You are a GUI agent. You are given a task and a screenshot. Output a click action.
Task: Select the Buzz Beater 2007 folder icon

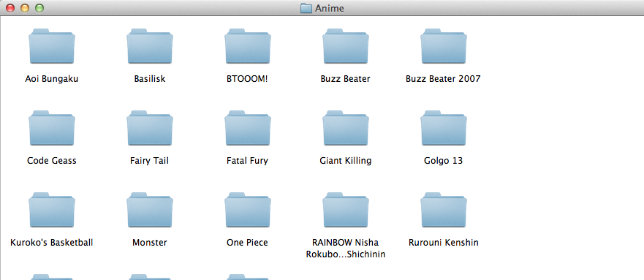444,46
